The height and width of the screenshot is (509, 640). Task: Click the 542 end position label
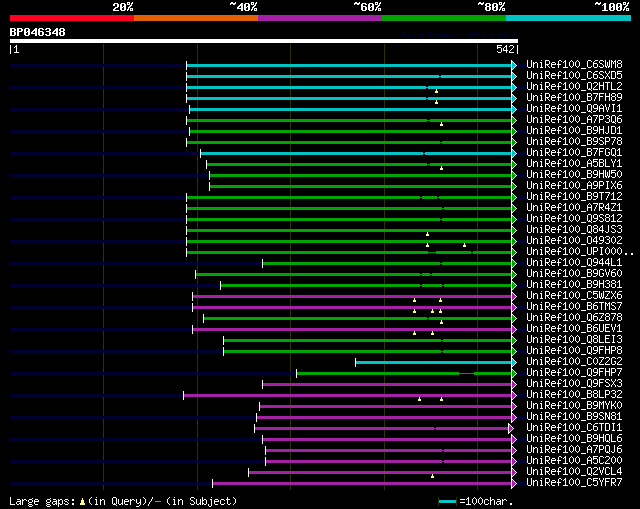point(505,49)
